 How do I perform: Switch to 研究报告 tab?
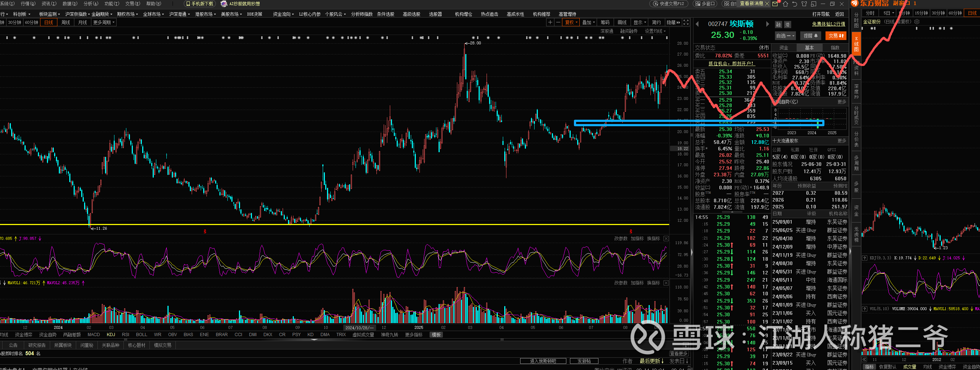pyautogui.click(x=37, y=345)
